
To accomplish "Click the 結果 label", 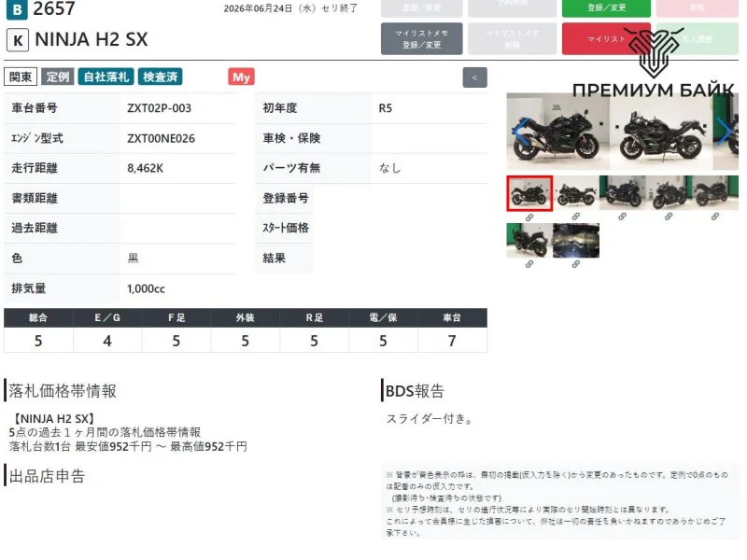I will tap(274, 259).
